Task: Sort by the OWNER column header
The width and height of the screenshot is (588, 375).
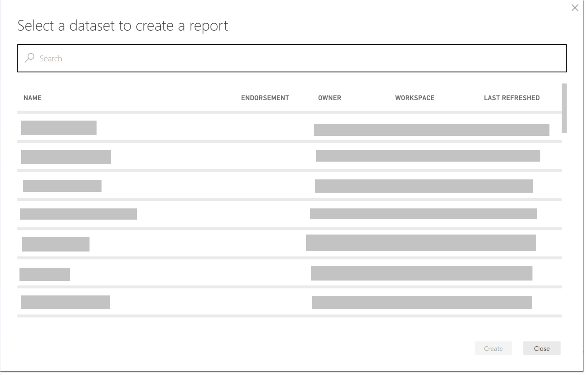Action: pos(329,98)
